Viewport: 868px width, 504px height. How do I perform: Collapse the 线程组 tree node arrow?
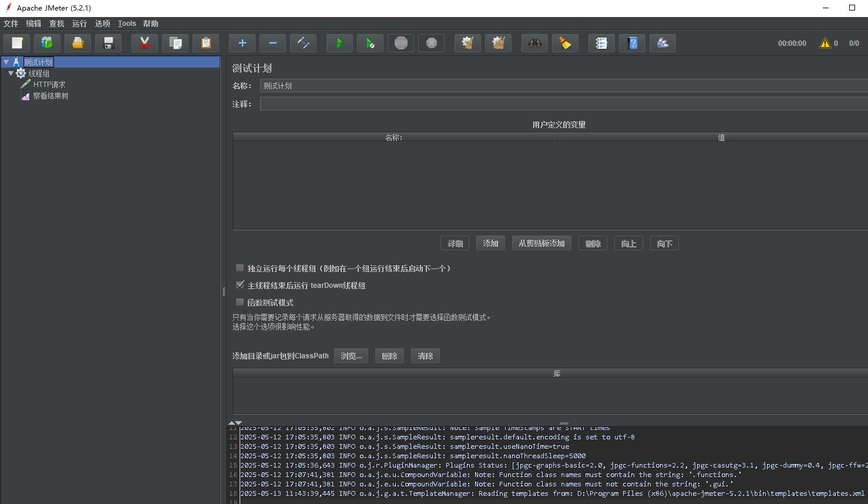pyautogui.click(x=11, y=73)
